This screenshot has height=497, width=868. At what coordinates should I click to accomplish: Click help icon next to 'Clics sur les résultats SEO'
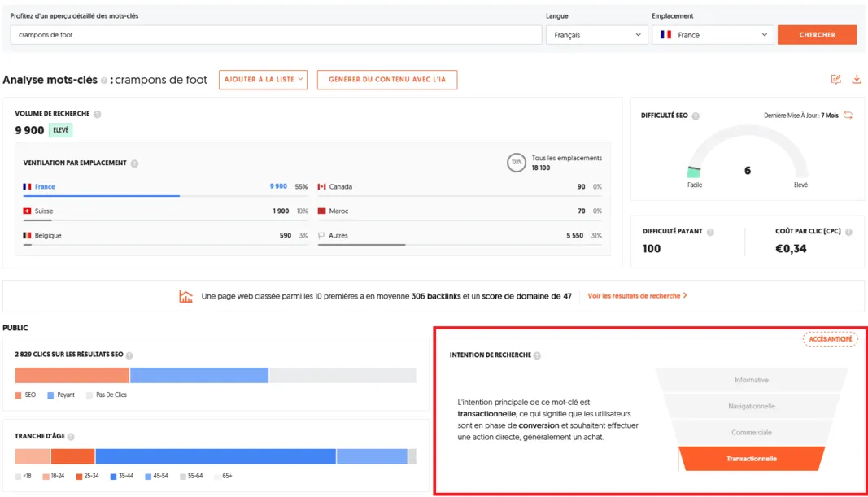pos(129,355)
